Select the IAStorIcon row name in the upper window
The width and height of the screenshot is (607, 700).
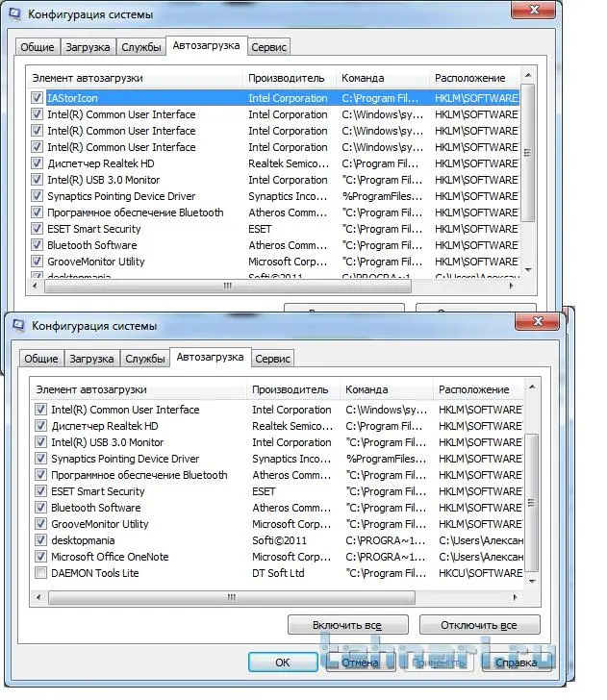[72, 98]
